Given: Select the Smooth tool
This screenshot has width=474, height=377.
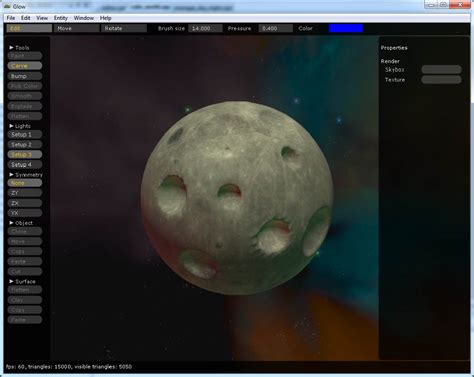Looking at the screenshot, I should tap(25, 96).
